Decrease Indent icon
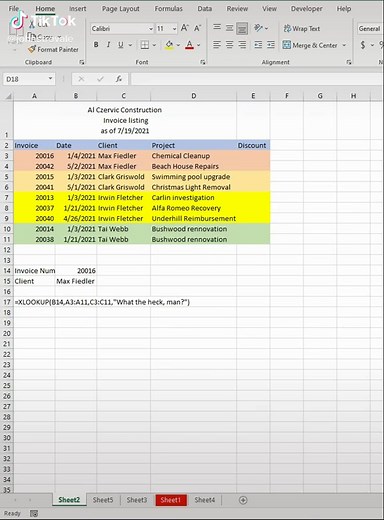This screenshot has width=384, height=520. click(258, 45)
